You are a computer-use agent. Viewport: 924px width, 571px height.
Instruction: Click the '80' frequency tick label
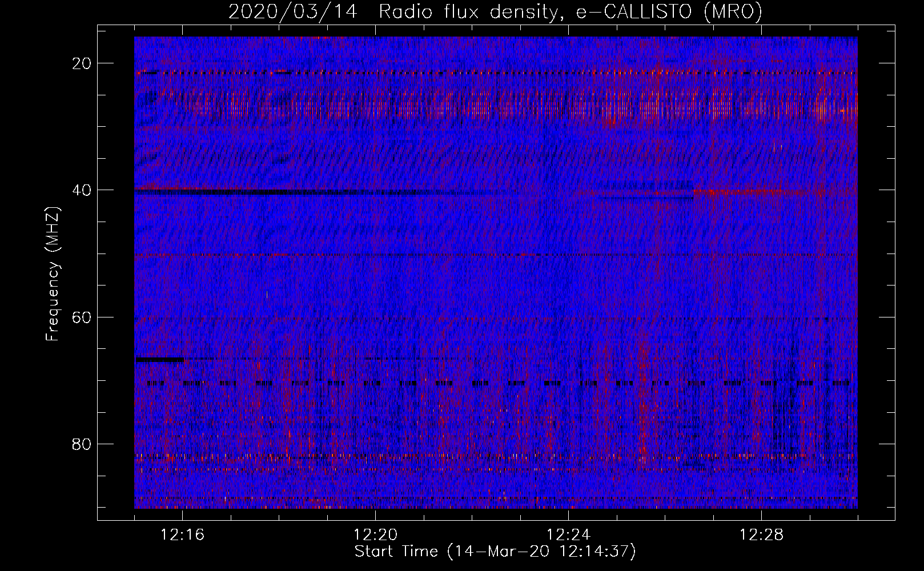click(x=82, y=444)
